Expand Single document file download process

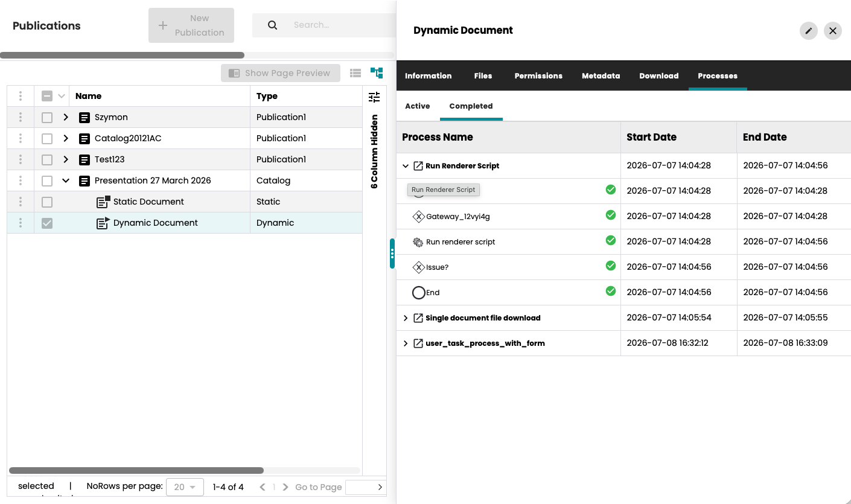pyautogui.click(x=406, y=318)
